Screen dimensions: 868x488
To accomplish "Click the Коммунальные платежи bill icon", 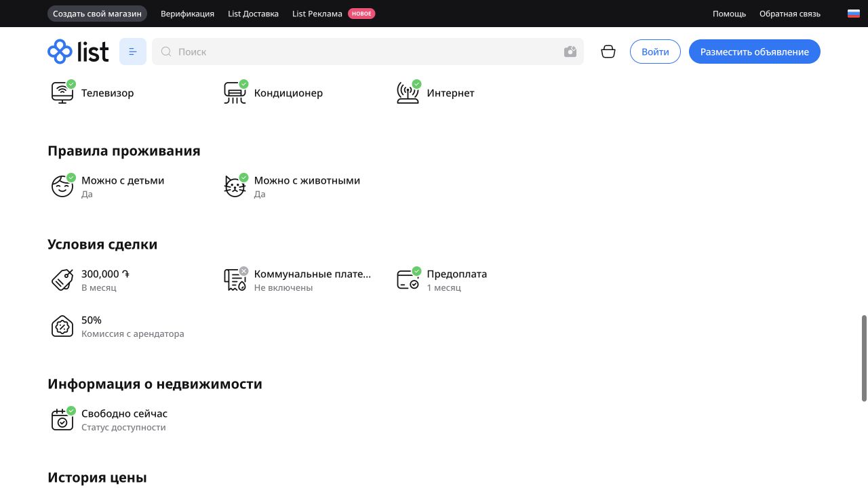I will tap(235, 280).
